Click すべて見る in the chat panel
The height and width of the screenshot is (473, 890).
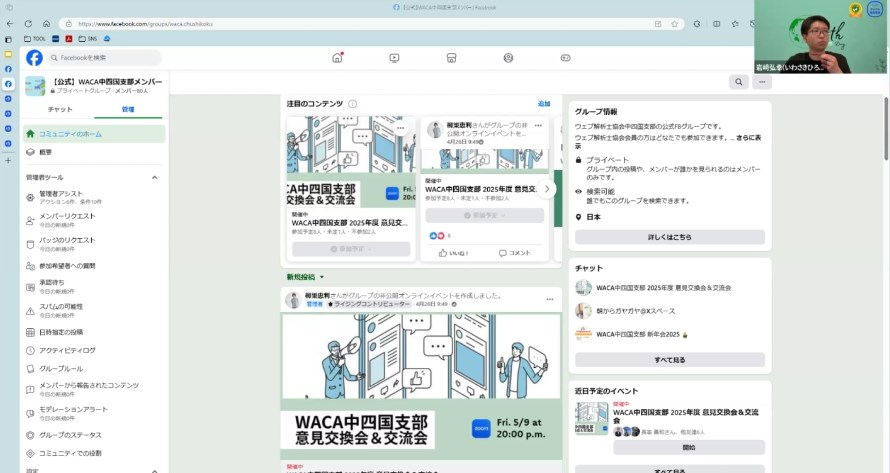[x=669, y=359]
